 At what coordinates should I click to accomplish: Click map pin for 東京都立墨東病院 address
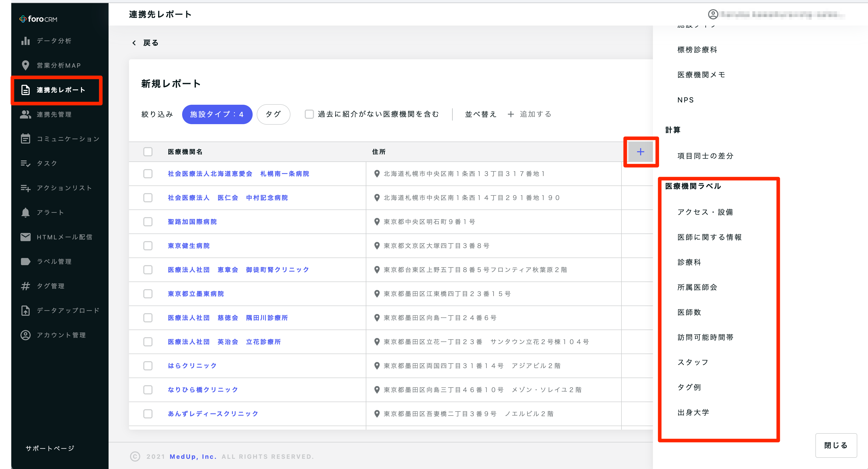pos(377,294)
